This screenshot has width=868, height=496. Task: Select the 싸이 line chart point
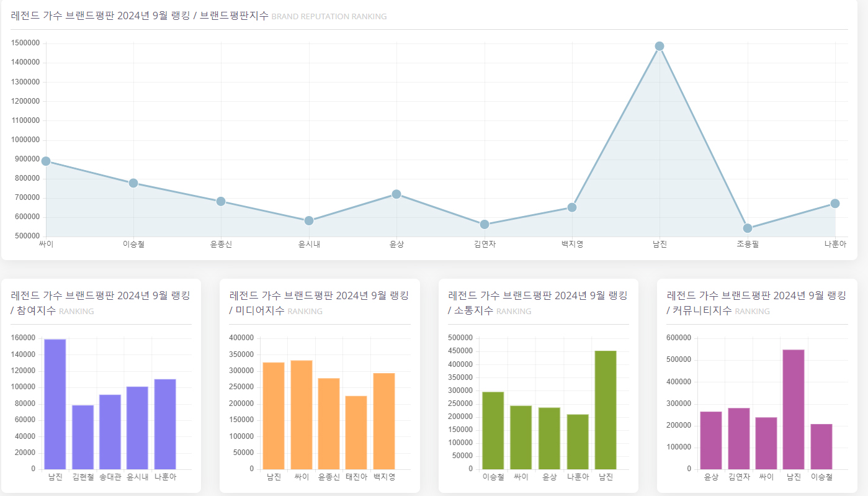point(46,161)
